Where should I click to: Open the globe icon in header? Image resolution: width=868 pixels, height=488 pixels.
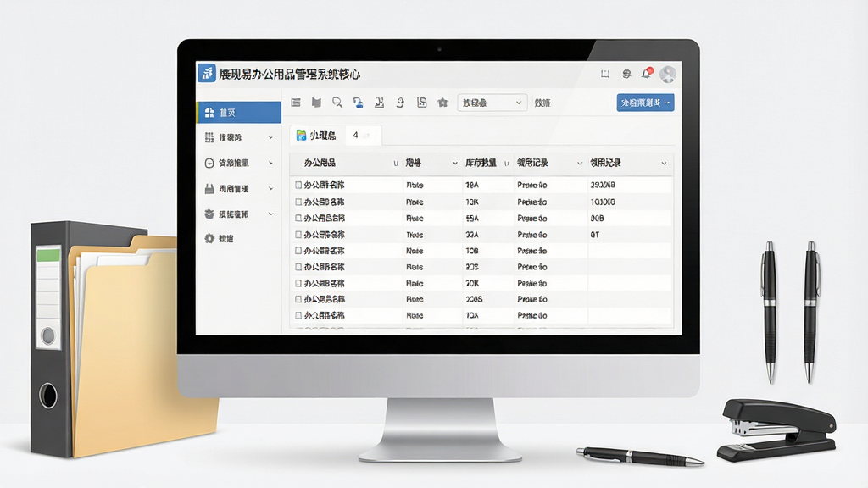626,74
